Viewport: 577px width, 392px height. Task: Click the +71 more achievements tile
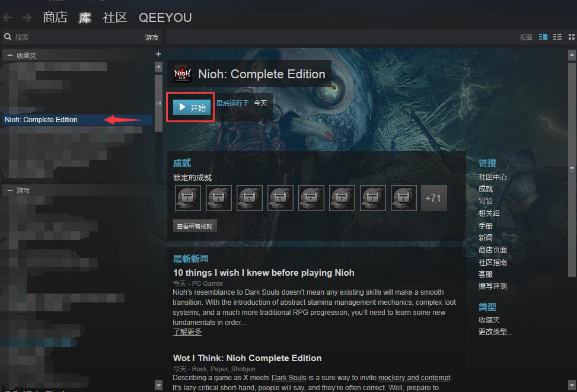tap(433, 198)
